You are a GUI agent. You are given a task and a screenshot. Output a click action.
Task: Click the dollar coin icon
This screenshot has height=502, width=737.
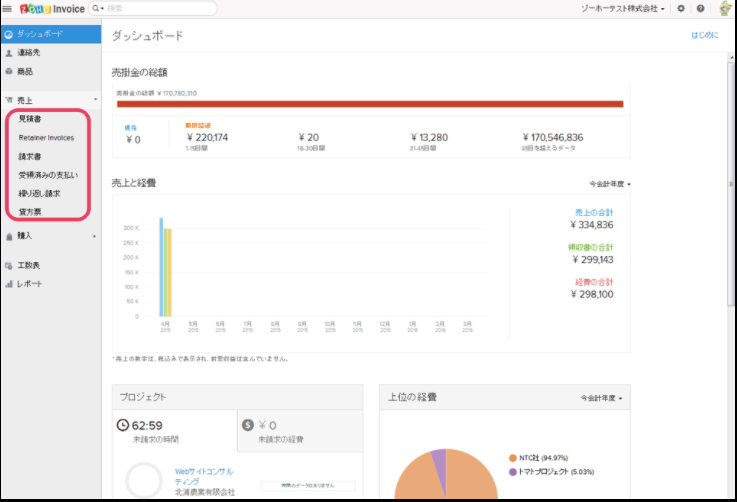[248, 425]
